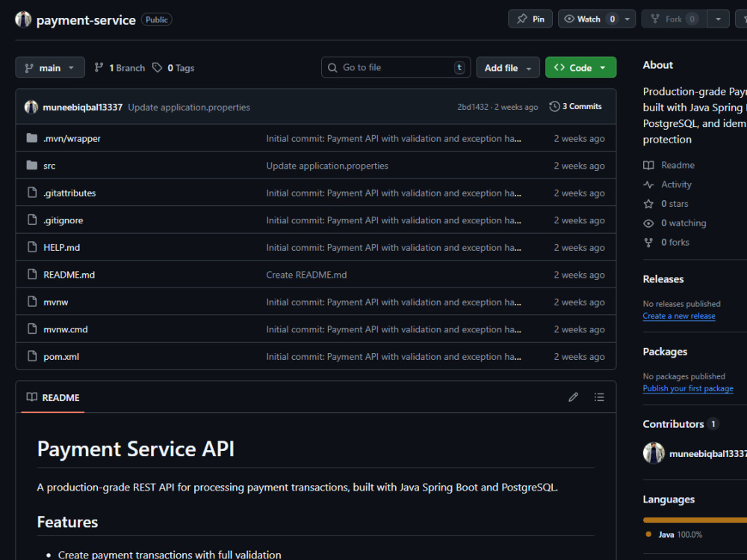Click the folder icon beside .mvn/wrapper
This screenshot has width=747, height=560.
[x=32, y=138]
